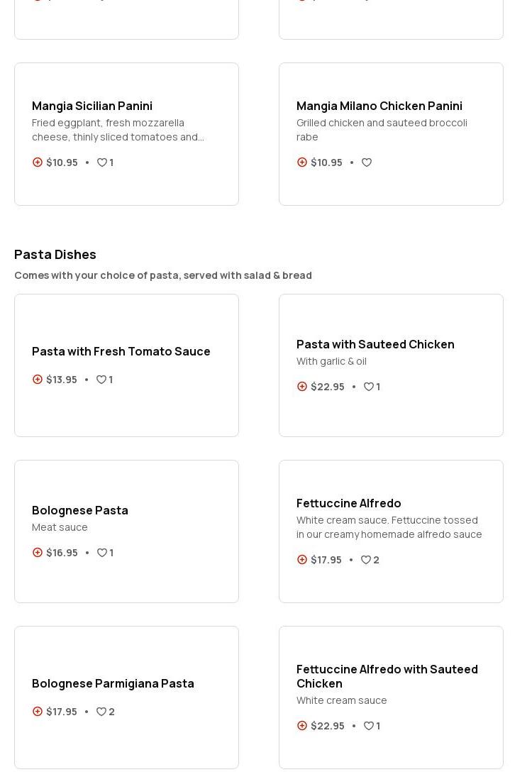The width and height of the screenshot is (532, 772).
Task: Add Mangia Milano Chicken Panini plus icon
Action: point(302,162)
